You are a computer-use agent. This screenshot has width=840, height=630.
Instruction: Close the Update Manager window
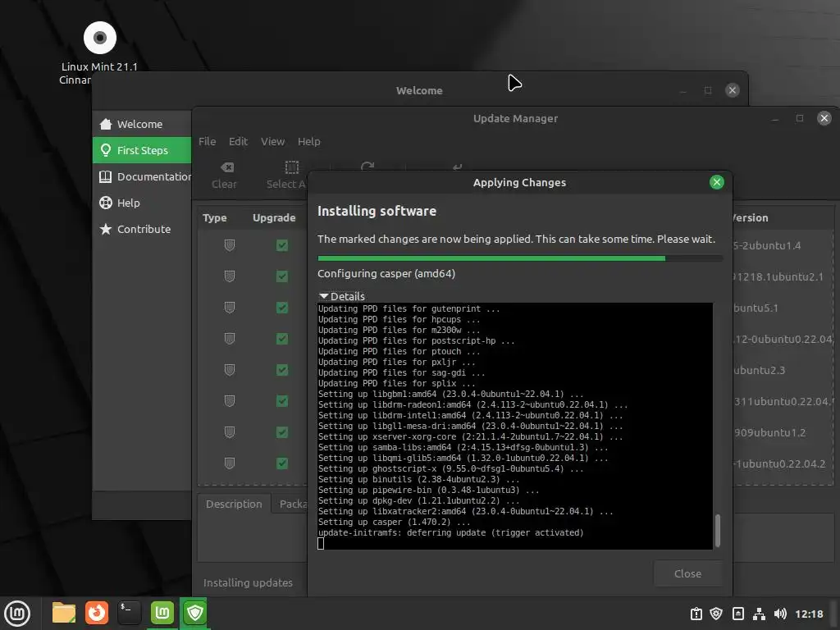coord(824,118)
